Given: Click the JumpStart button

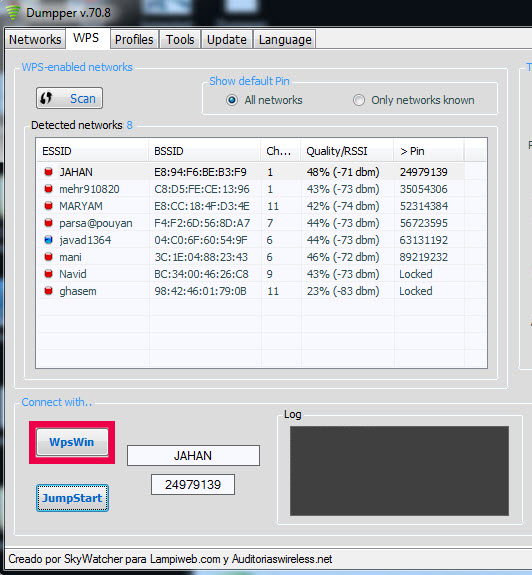Looking at the screenshot, I should point(72,498).
